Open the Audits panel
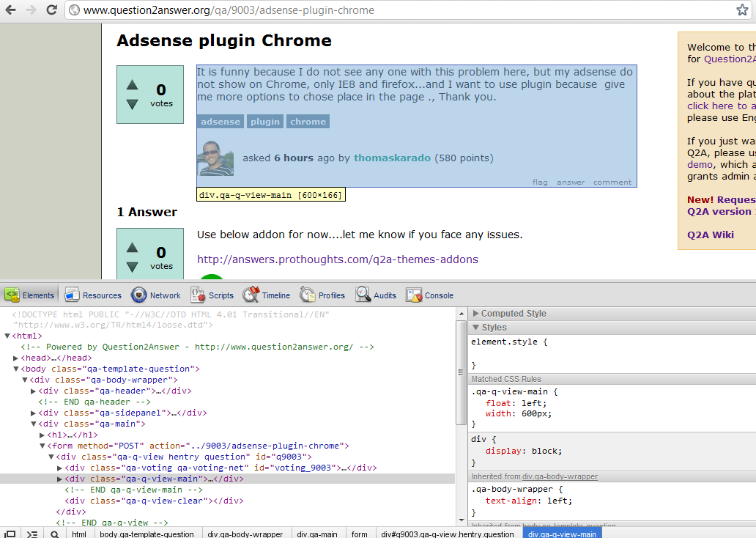The image size is (756, 538). [376, 295]
